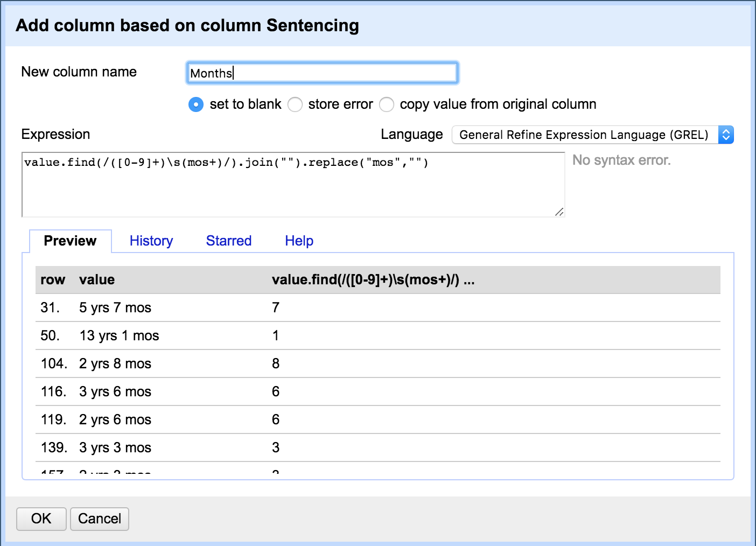Screen dimensions: 756x546
Task: Click the New column name field
Action: (322, 73)
